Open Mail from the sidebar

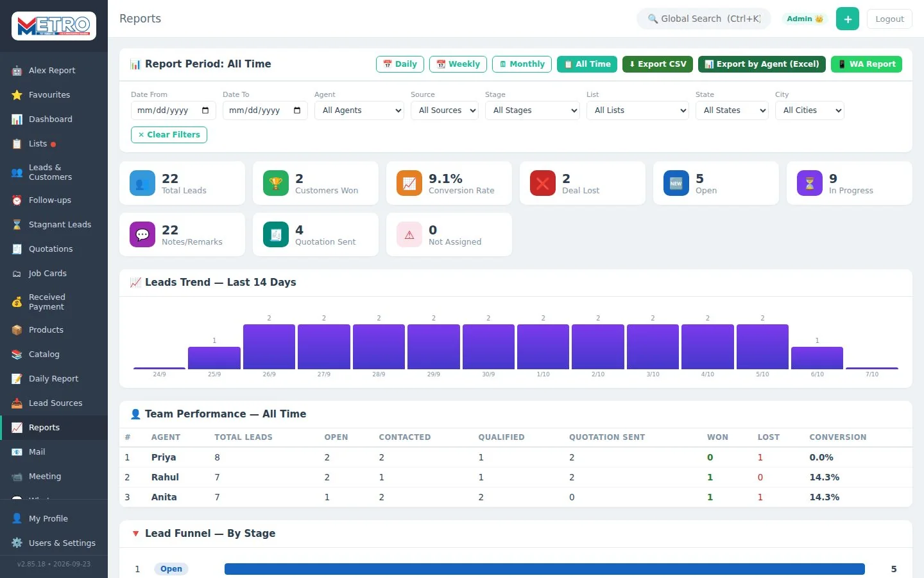[x=54, y=452]
